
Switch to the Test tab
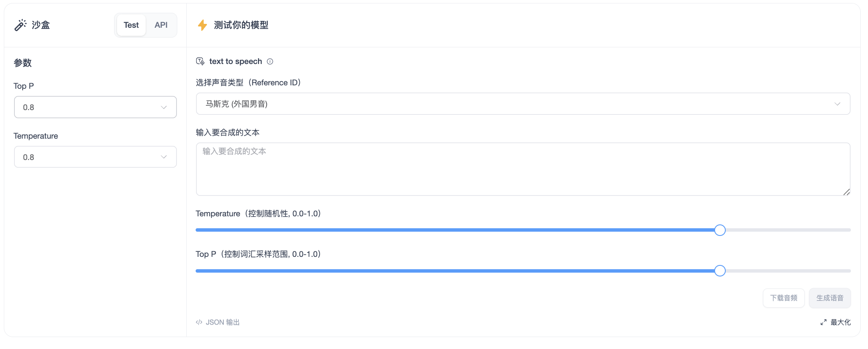click(x=131, y=25)
